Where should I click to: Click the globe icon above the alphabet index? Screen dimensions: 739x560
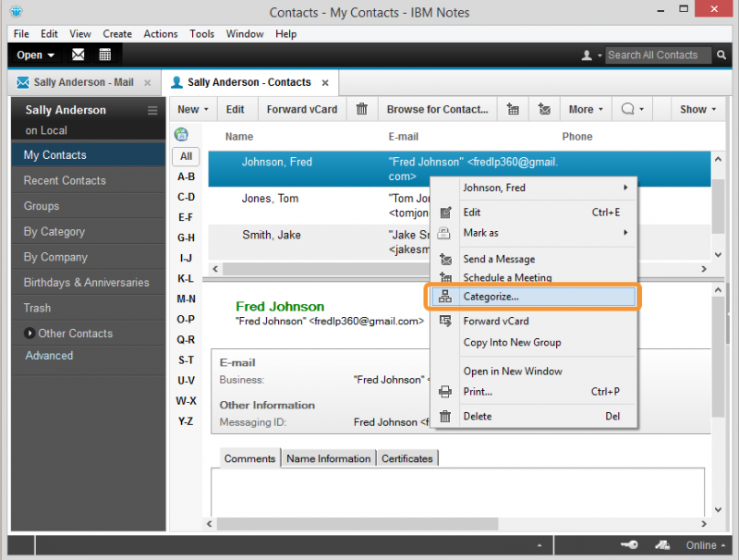coord(181,134)
